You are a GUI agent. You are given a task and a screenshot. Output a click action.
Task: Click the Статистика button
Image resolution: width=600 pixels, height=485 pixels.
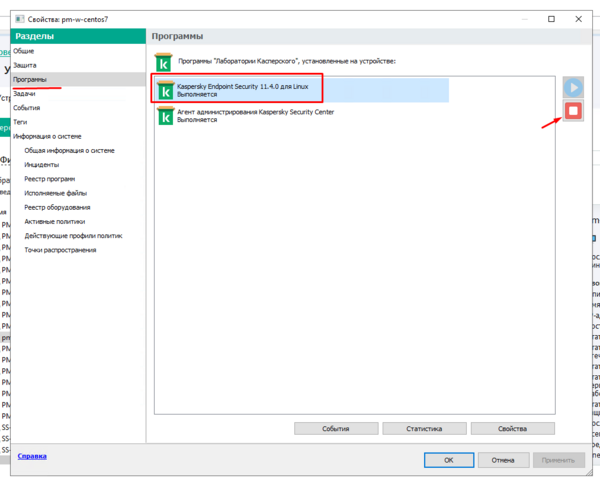(424, 428)
